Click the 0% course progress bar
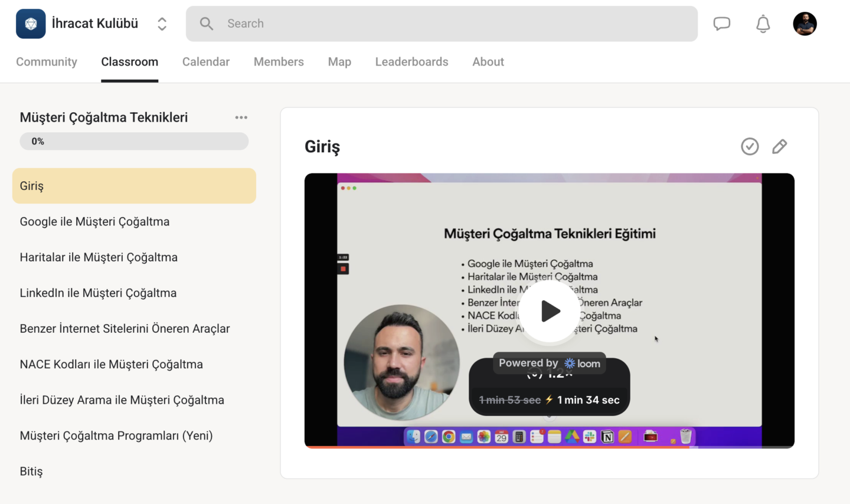 pos(134,142)
